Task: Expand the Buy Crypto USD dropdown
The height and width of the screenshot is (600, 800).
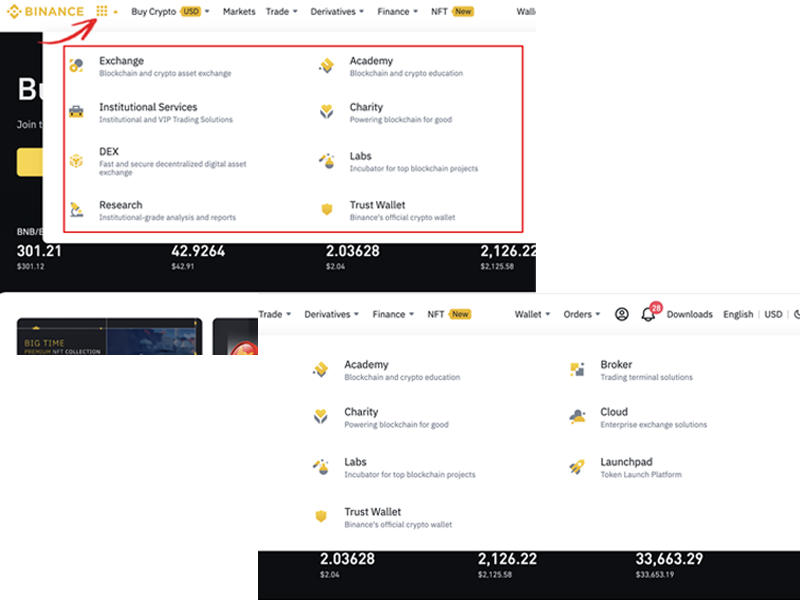Action: 170,11
